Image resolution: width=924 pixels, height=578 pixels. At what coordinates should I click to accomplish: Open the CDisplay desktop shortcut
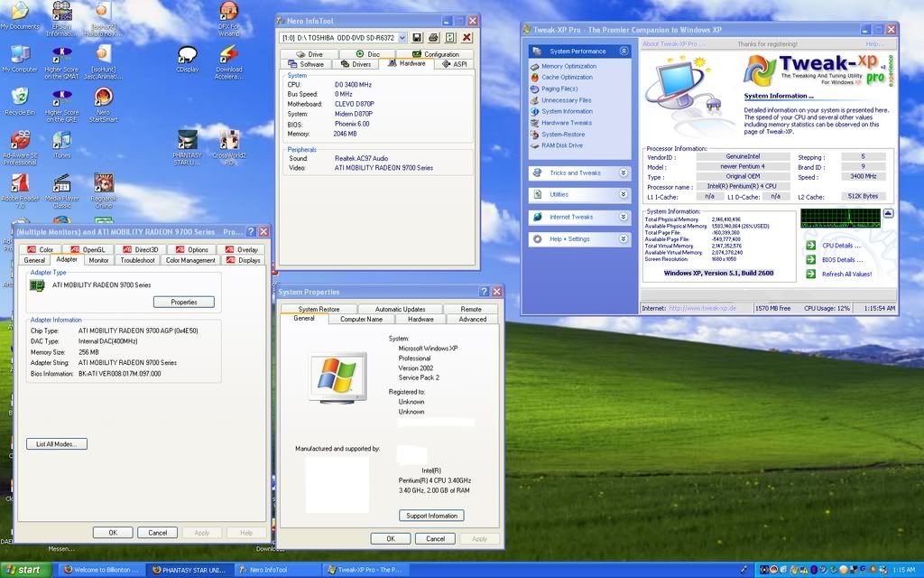188,59
